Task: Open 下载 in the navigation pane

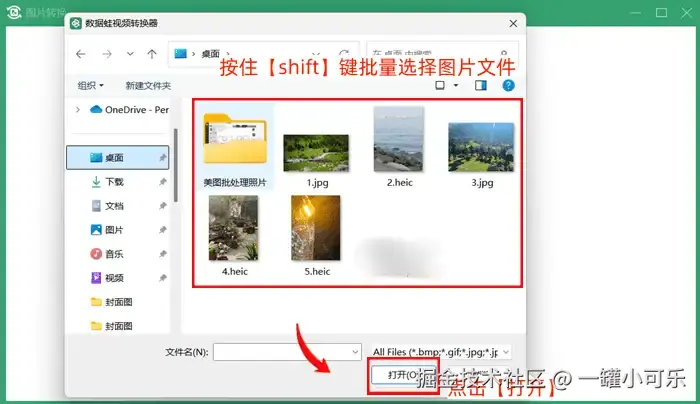Action: pyautogui.click(x=114, y=182)
